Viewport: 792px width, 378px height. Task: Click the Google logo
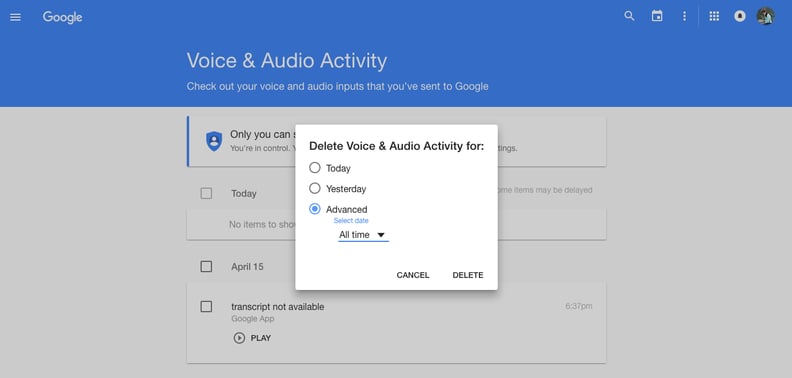pyautogui.click(x=62, y=17)
